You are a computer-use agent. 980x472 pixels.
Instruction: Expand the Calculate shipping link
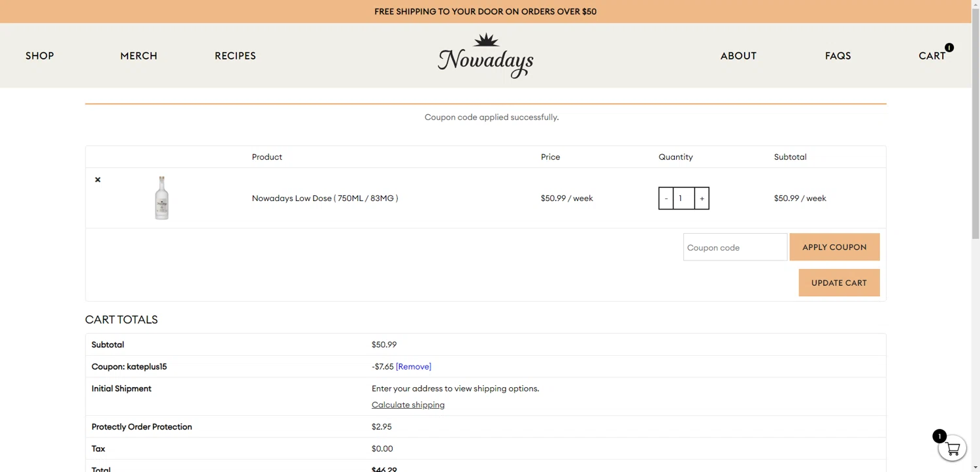pyautogui.click(x=408, y=405)
